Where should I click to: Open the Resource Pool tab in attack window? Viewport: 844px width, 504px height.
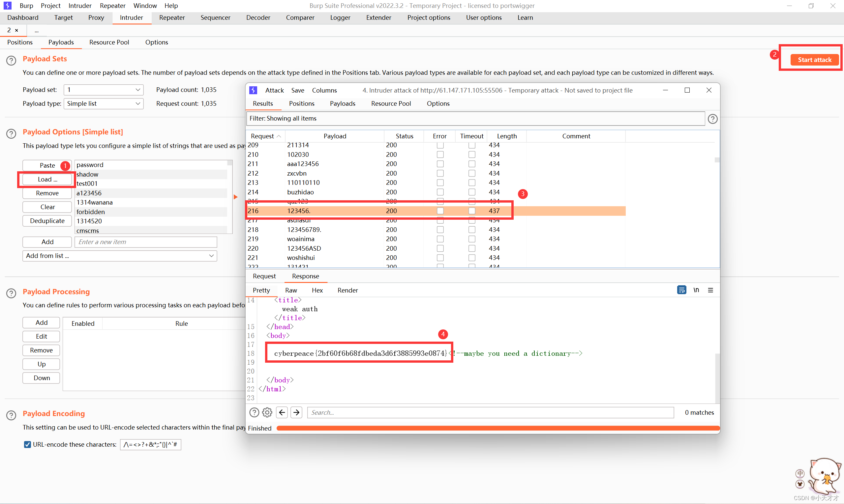point(391,103)
